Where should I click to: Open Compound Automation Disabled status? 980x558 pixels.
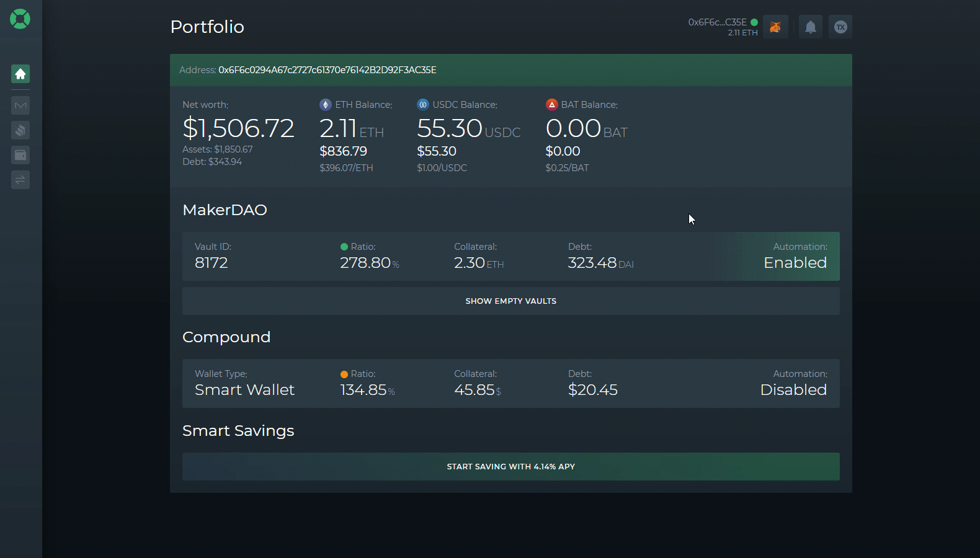(x=793, y=383)
